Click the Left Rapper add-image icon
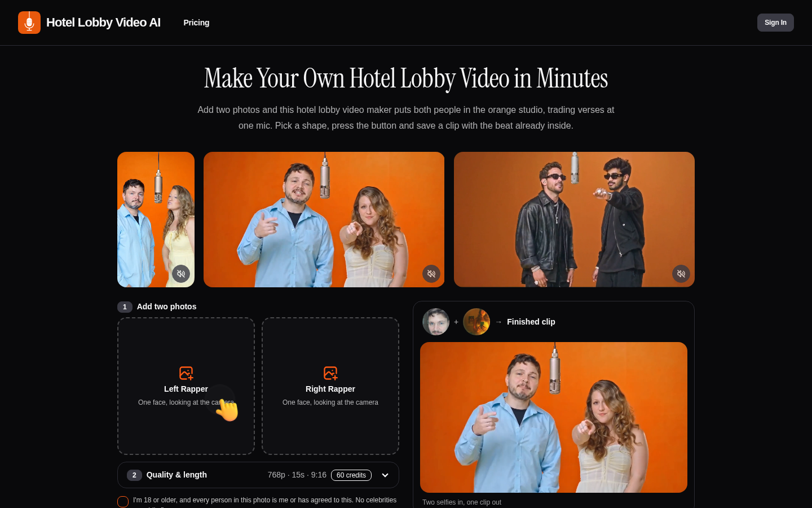Screen dimensions: 812x508 coord(186,373)
